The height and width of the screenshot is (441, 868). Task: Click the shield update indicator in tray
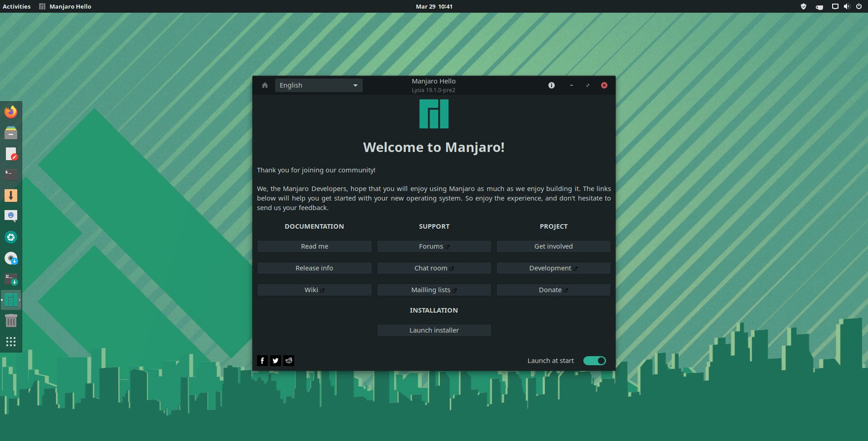point(804,6)
